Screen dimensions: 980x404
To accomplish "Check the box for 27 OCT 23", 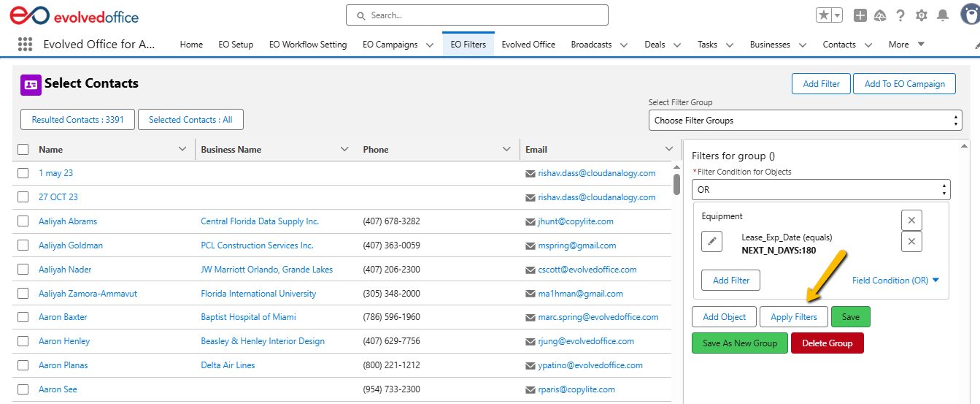I will [x=23, y=197].
